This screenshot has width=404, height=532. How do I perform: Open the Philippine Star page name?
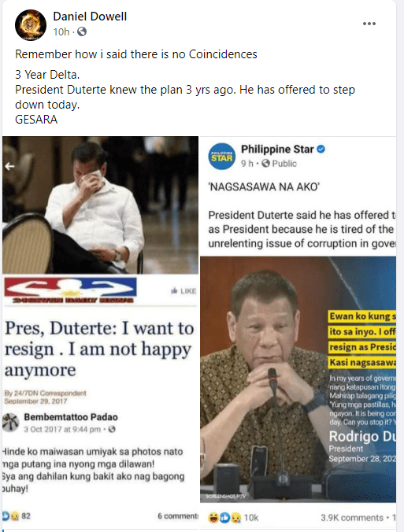click(277, 149)
